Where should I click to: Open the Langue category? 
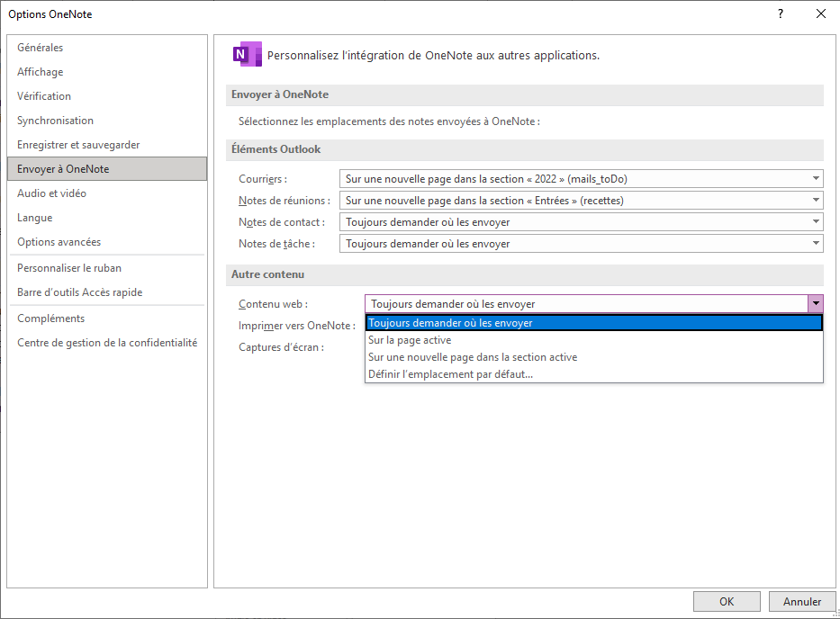[107, 218]
